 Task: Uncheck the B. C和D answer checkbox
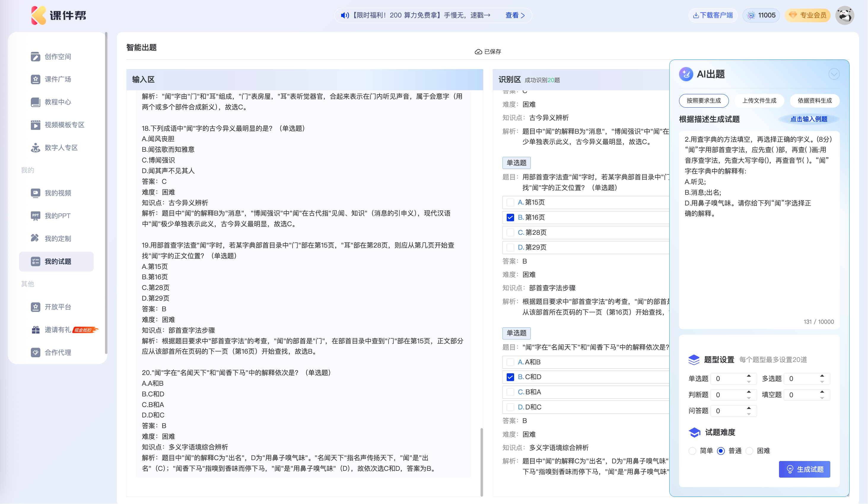click(510, 377)
